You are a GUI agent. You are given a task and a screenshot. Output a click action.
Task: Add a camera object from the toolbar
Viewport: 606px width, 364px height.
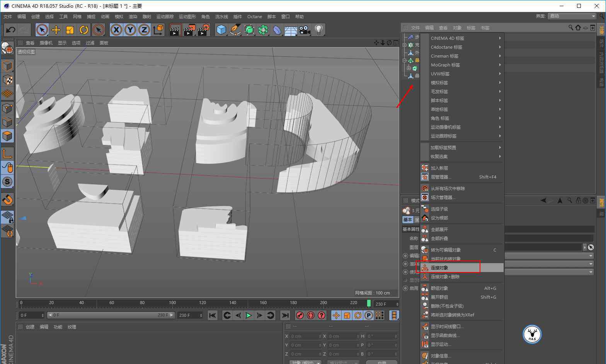[305, 30]
